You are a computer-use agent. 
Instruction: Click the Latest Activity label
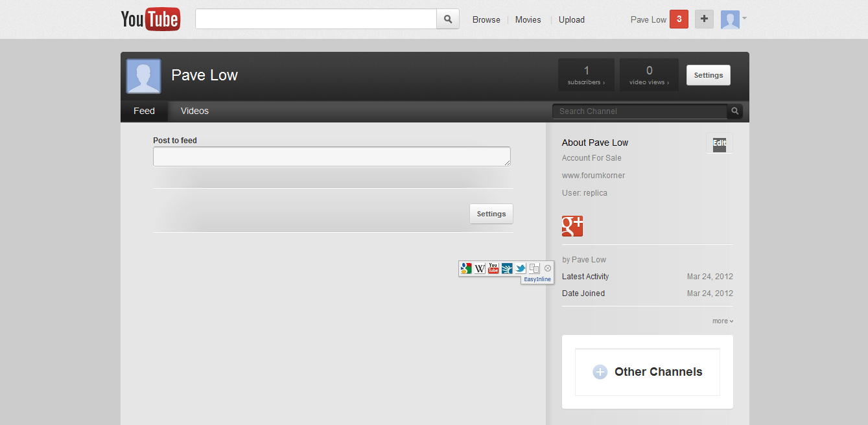585,277
